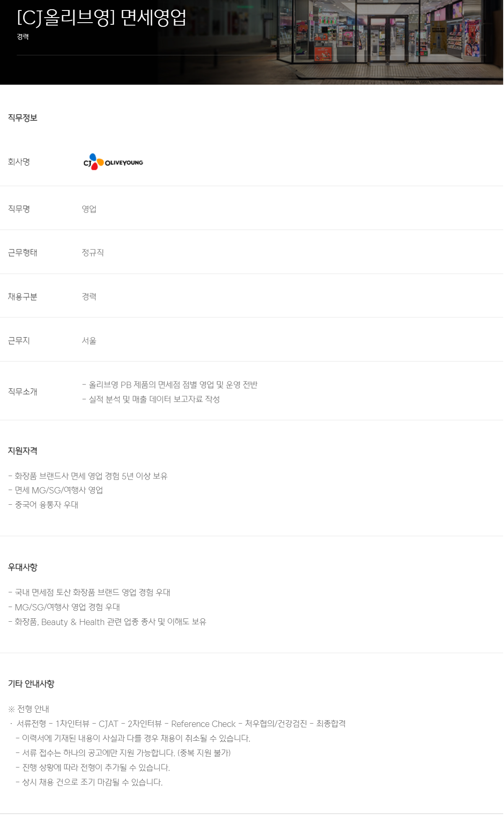Select the 기타 안내사항 section heading
This screenshot has width=504, height=820.
pos(31,684)
